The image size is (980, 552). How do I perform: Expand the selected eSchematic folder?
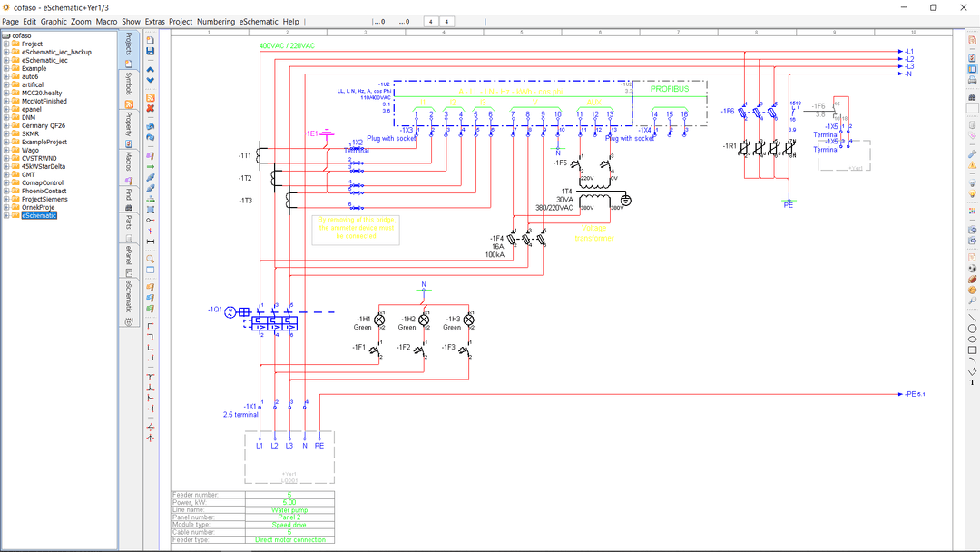6,215
